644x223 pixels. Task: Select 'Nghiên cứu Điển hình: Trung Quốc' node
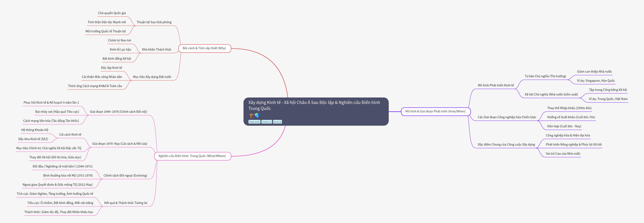click(x=192, y=156)
